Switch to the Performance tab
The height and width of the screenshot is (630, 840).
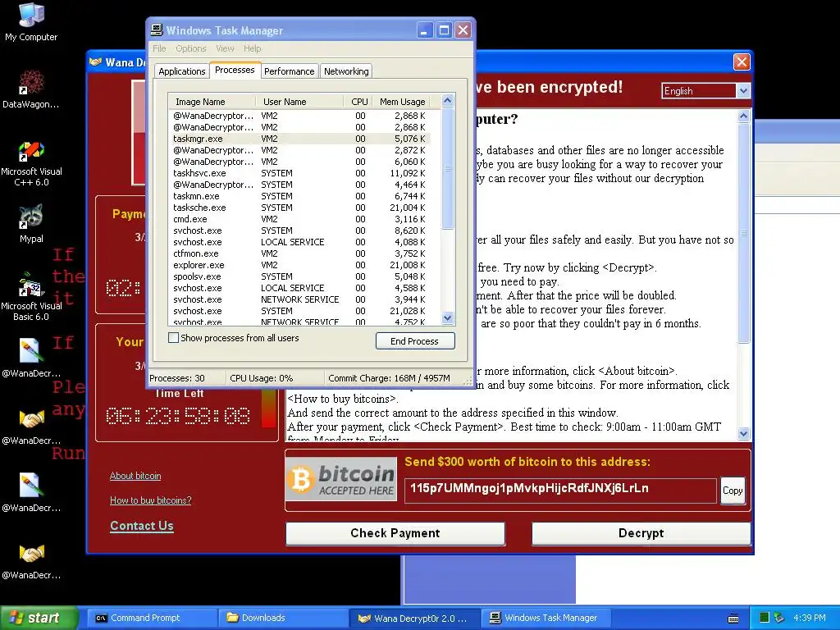290,71
